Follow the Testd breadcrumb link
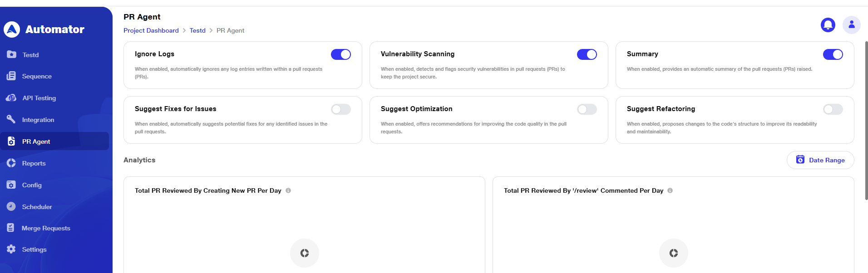868x273 pixels. coord(197,30)
